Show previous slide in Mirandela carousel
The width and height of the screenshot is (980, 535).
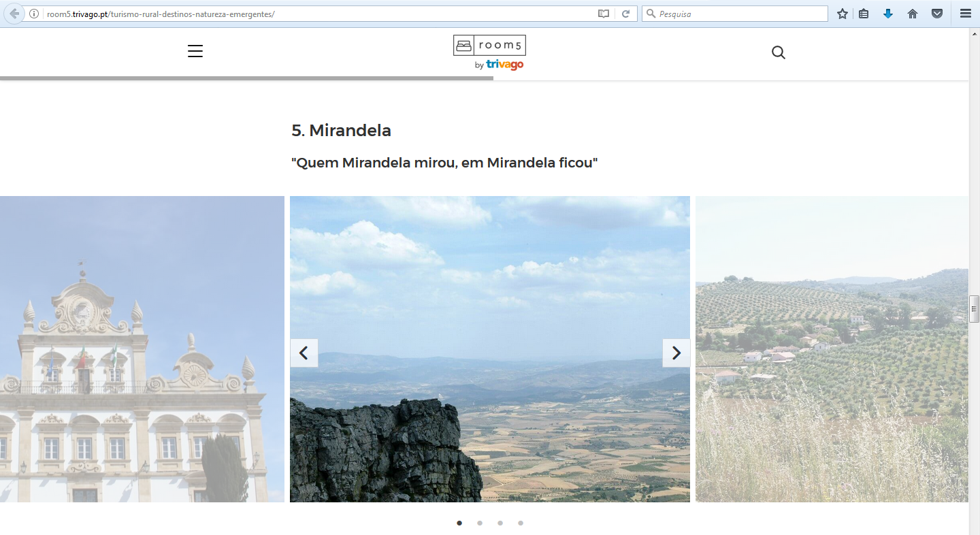pos(304,353)
